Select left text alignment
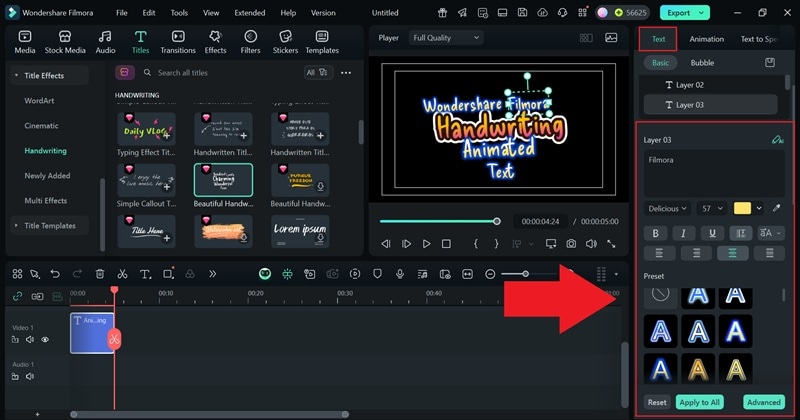 pos(659,253)
